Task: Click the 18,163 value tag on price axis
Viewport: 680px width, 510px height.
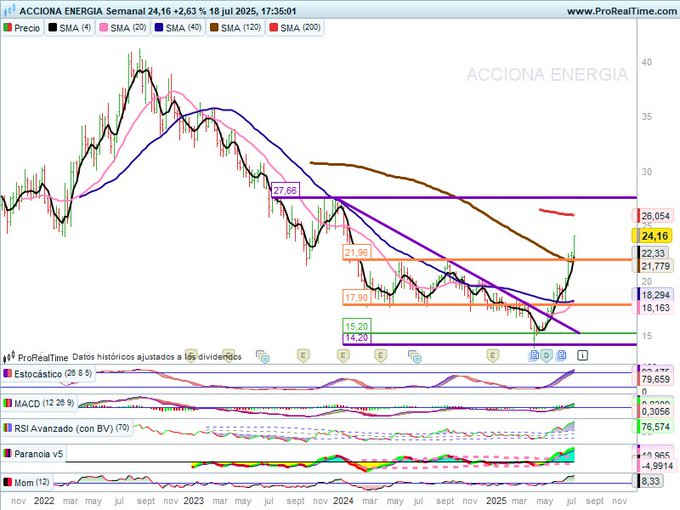Action: [655, 308]
